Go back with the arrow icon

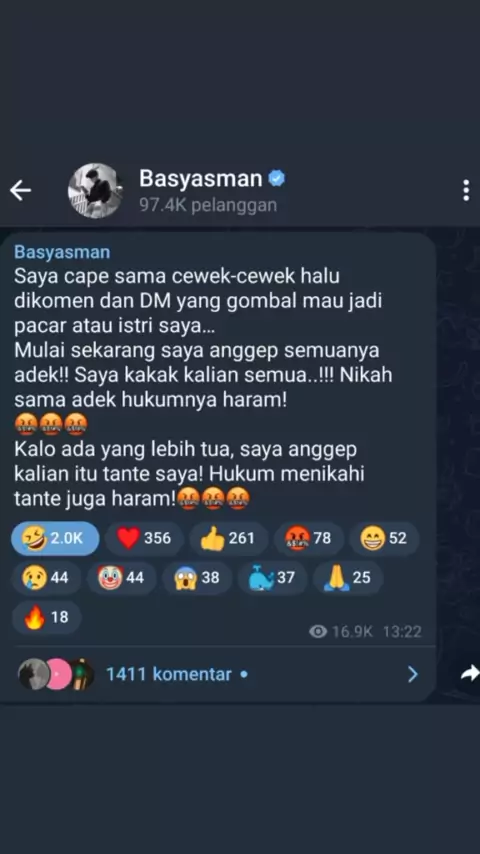(x=20, y=191)
